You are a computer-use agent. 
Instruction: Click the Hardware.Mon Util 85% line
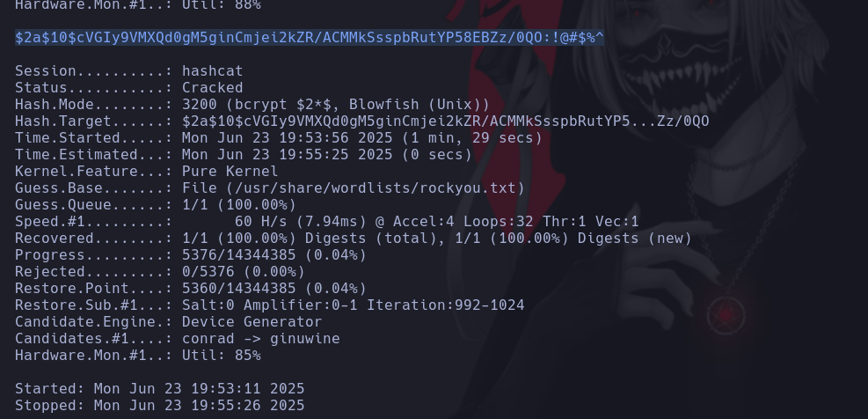point(137,356)
